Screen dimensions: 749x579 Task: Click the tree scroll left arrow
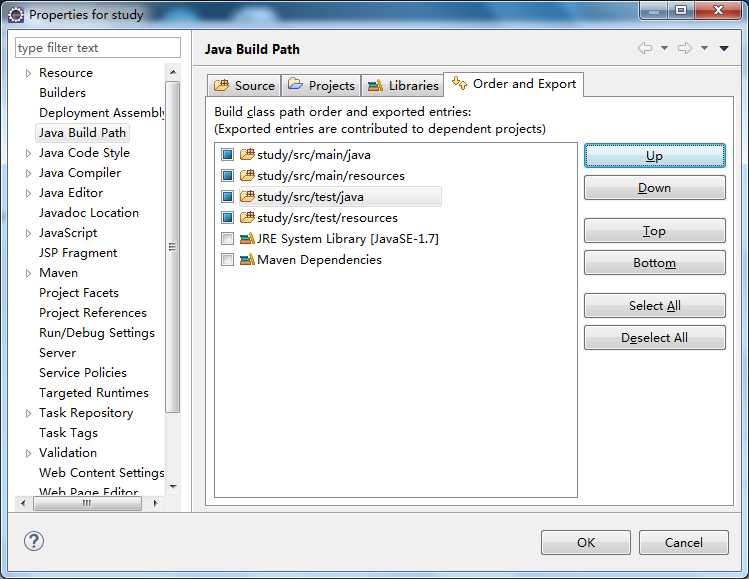(x=22, y=503)
